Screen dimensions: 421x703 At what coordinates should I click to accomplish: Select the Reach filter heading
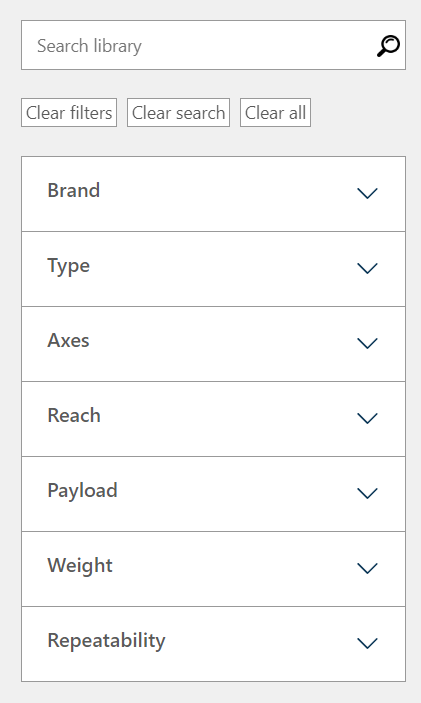[x=74, y=415]
